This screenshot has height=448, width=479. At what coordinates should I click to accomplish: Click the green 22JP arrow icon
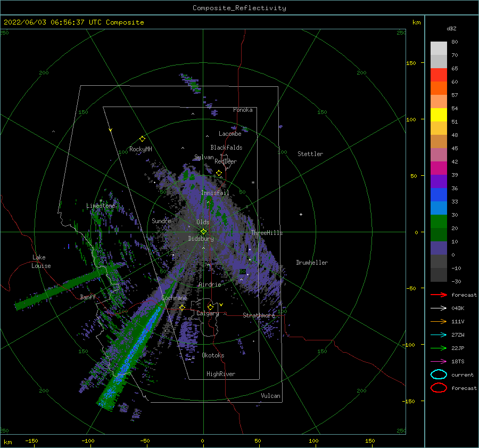click(439, 348)
